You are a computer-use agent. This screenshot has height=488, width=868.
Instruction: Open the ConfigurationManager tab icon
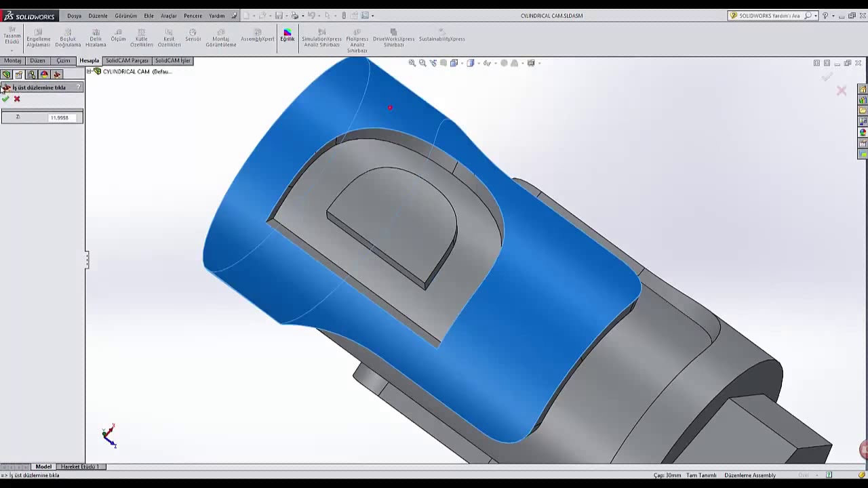pos(32,75)
